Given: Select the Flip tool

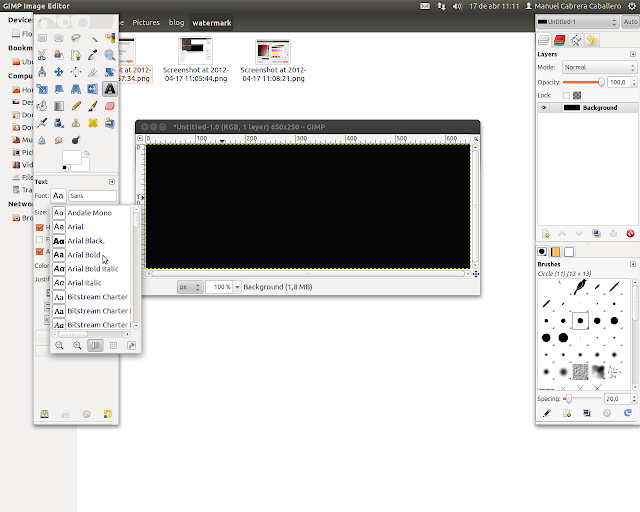Looking at the screenshot, I should point(93,89).
